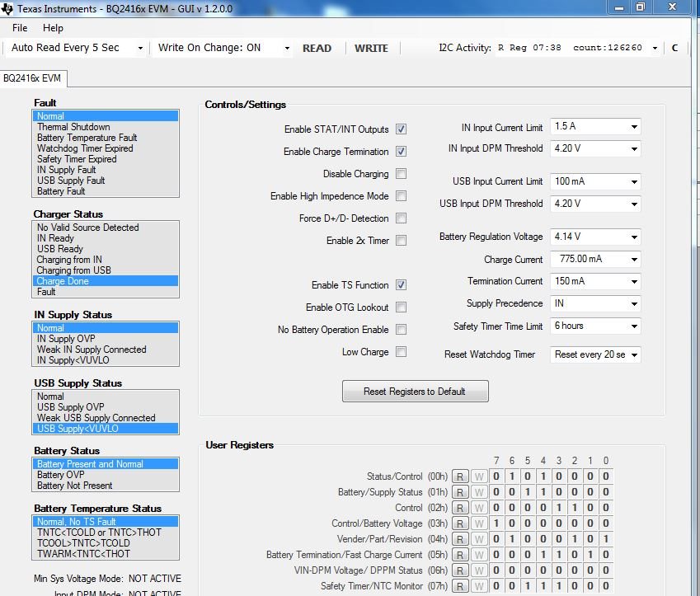The height and width of the screenshot is (596, 700).
Task: Click the R button for Vender/Part/Revision (04h)
Action: [460, 539]
